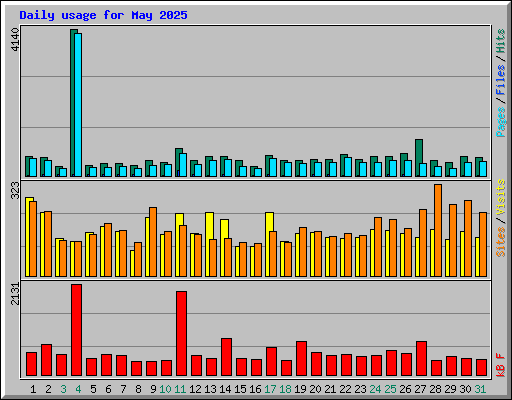Click day label 9 on the x-axis
This screenshot has height=400, width=512.
click(153, 389)
